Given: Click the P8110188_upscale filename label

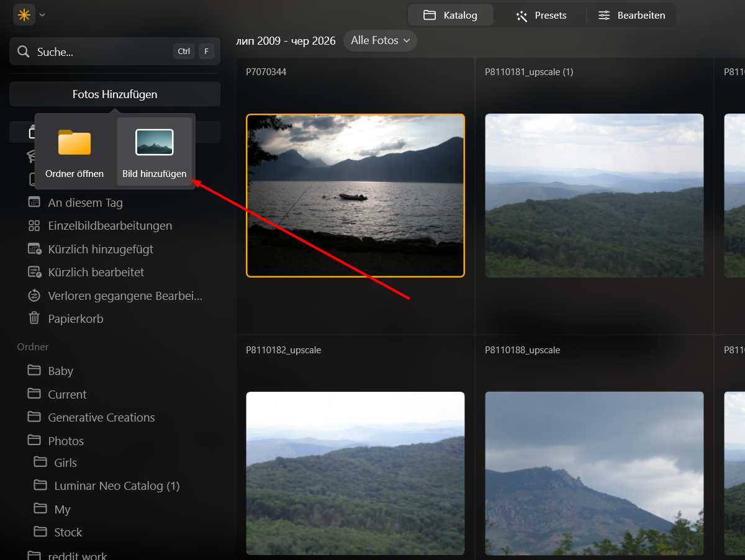Looking at the screenshot, I should tap(523, 350).
